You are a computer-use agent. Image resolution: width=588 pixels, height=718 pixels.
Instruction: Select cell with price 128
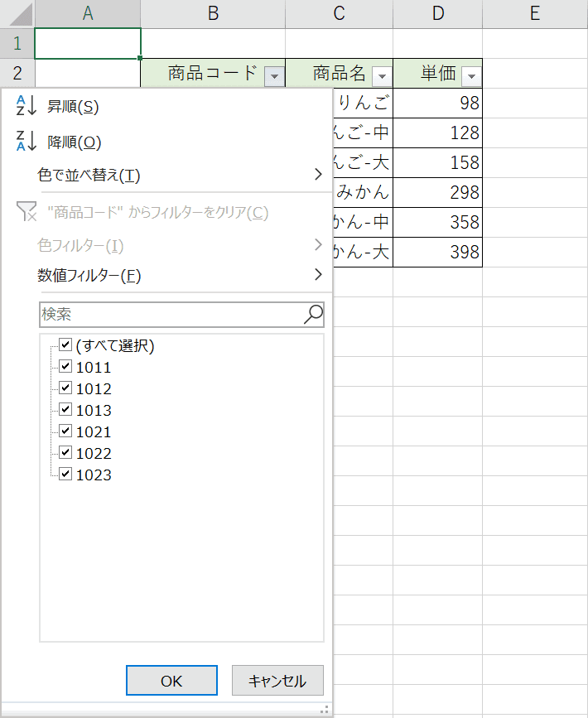click(438, 133)
